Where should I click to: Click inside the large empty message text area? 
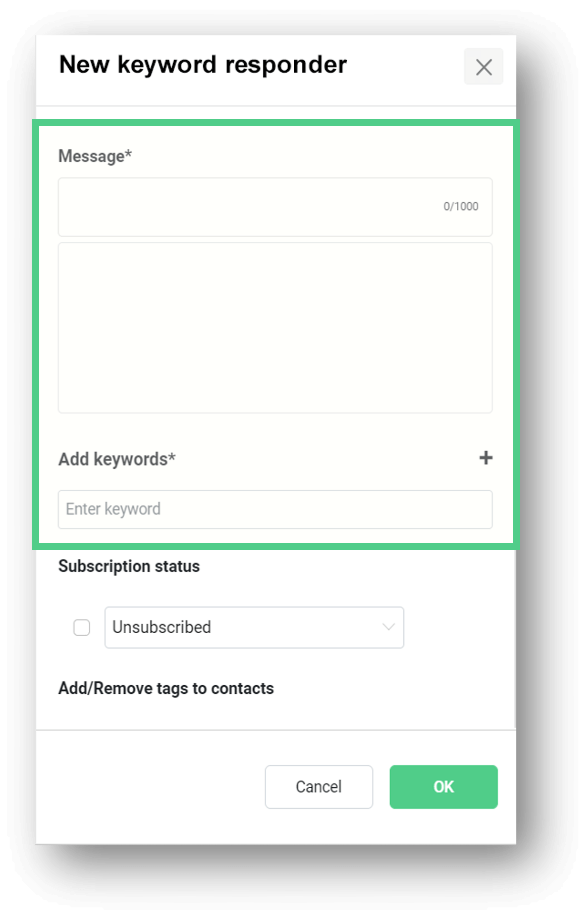click(275, 328)
